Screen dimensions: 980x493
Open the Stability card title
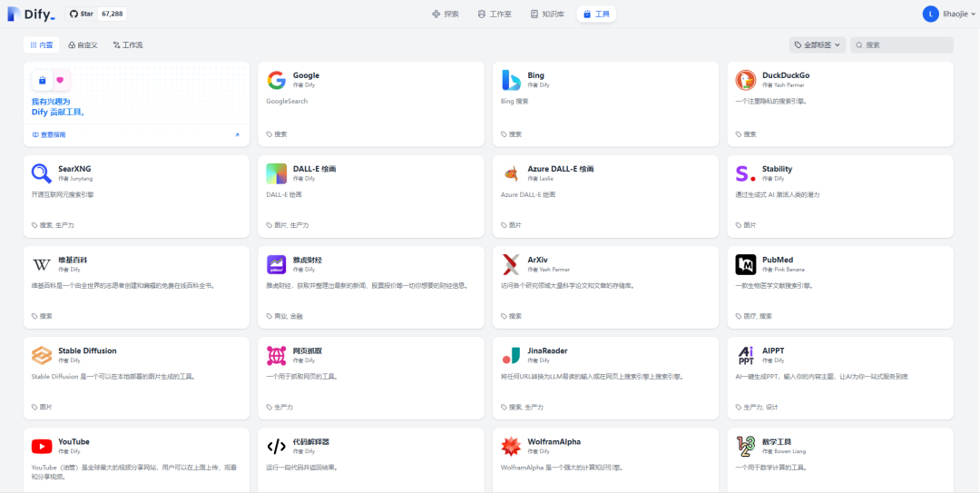[777, 169]
